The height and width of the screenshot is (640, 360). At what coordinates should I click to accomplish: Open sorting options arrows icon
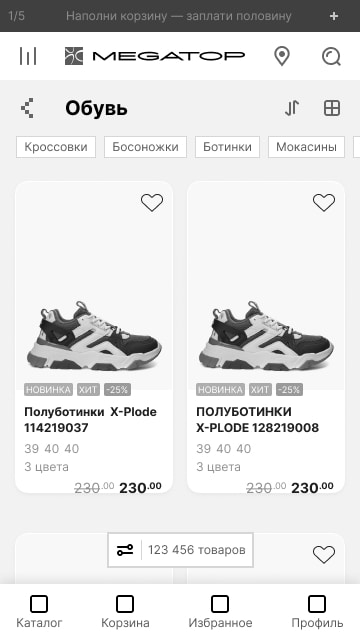pyautogui.click(x=292, y=108)
